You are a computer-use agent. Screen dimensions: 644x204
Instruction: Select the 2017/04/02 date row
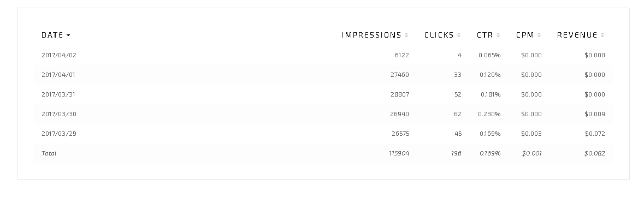[x=323, y=55]
